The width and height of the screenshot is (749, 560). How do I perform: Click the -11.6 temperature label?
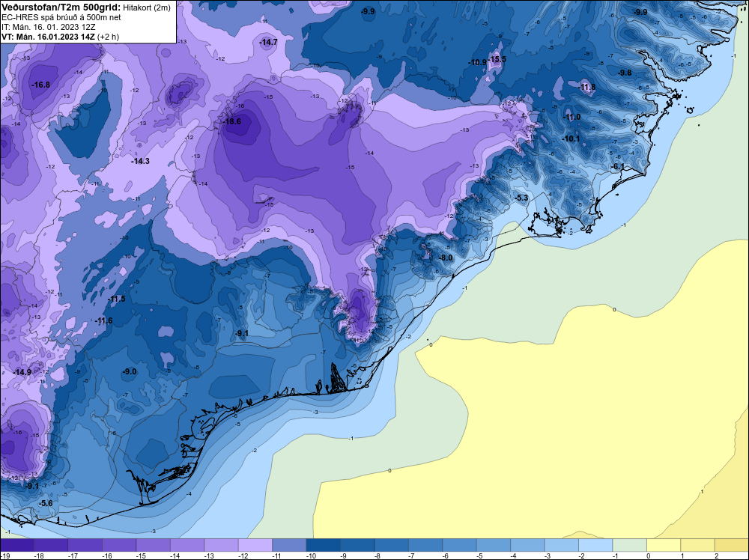[x=103, y=320]
